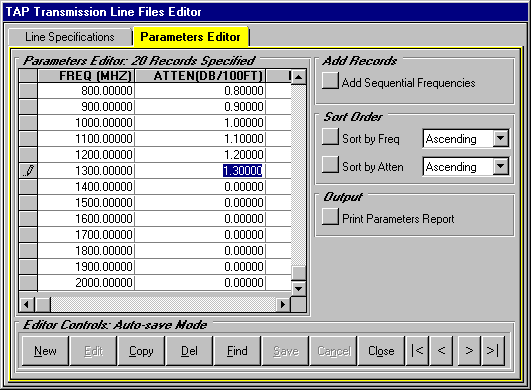Viewport: 531px width, 390px height.
Task: Open Sort by Freq order dropdown
Action: click(x=501, y=138)
